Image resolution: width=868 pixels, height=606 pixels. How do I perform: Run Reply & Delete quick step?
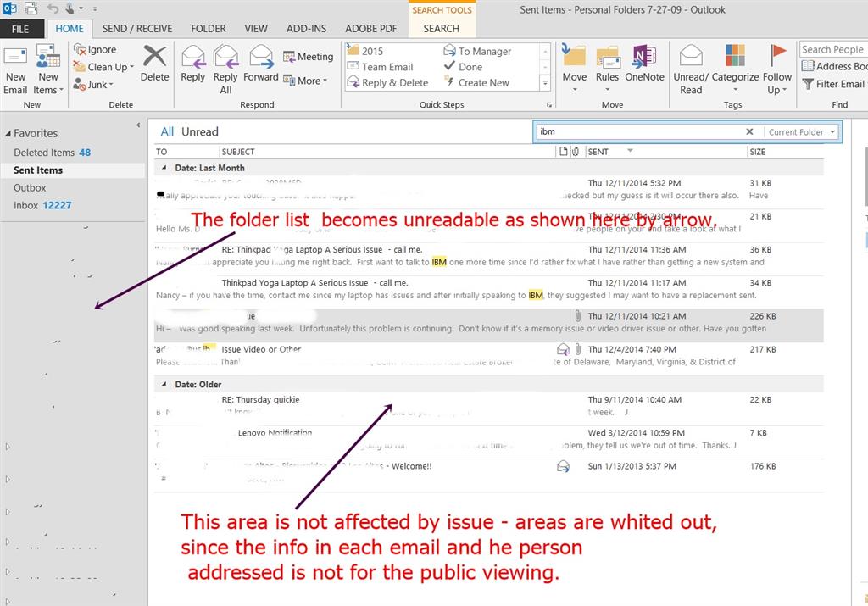(x=387, y=82)
